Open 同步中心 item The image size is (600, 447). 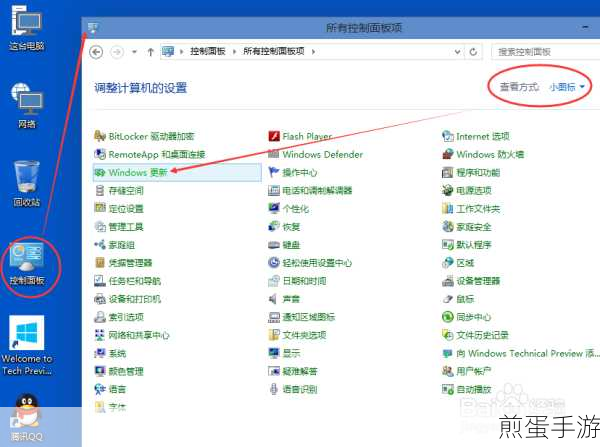click(467, 317)
